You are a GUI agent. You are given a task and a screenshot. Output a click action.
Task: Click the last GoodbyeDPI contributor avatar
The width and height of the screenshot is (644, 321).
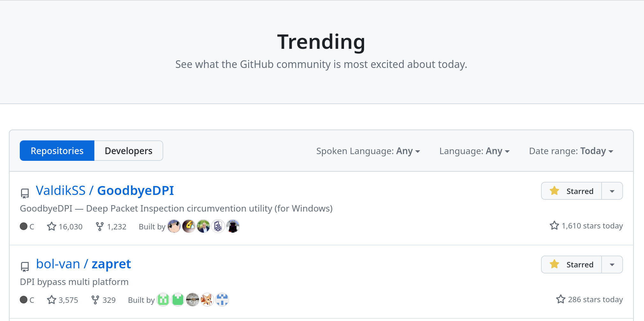click(233, 226)
